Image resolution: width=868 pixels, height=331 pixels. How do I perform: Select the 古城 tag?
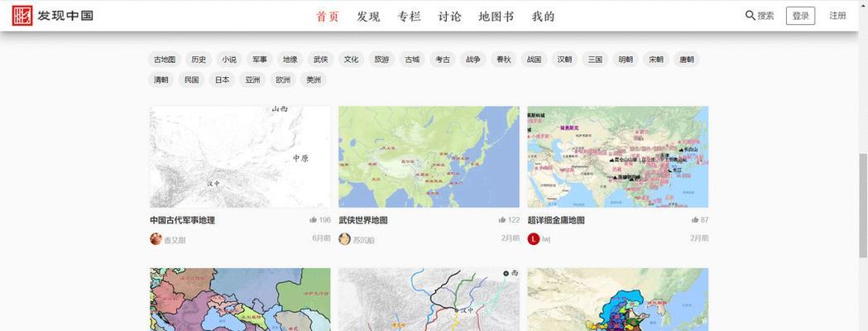pos(412,60)
